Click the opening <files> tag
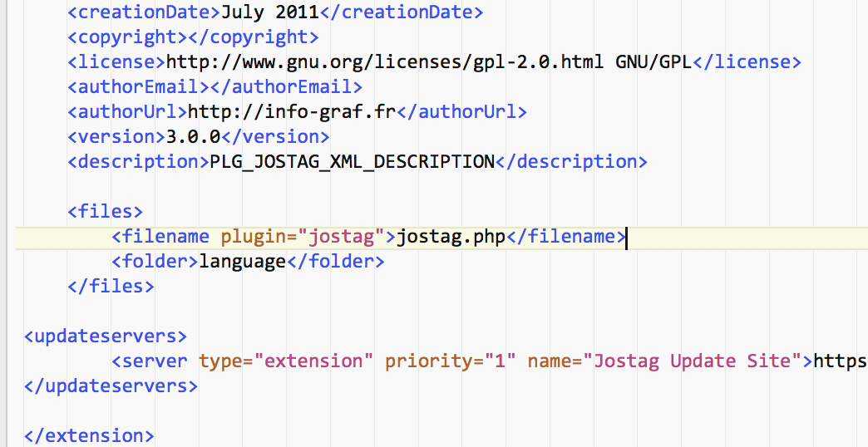The width and height of the screenshot is (868, 447). click(x=106, y=211)
